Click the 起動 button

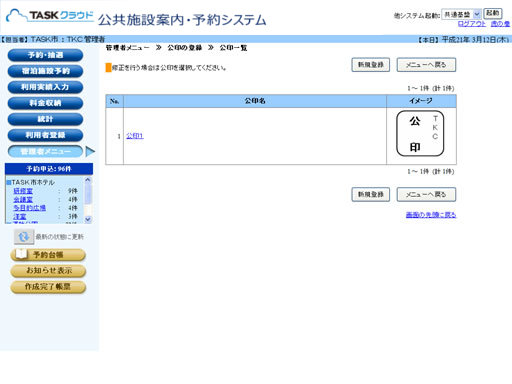tap(493, 13)
